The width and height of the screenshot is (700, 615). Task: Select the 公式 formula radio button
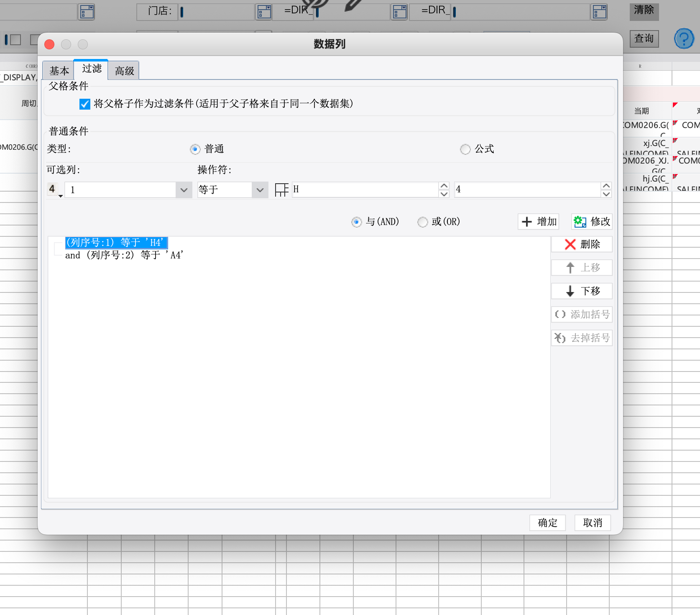(x=465, y=149)
